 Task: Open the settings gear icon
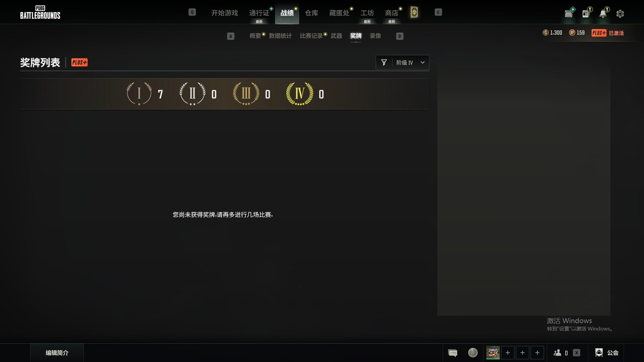(x=620, y=14)
